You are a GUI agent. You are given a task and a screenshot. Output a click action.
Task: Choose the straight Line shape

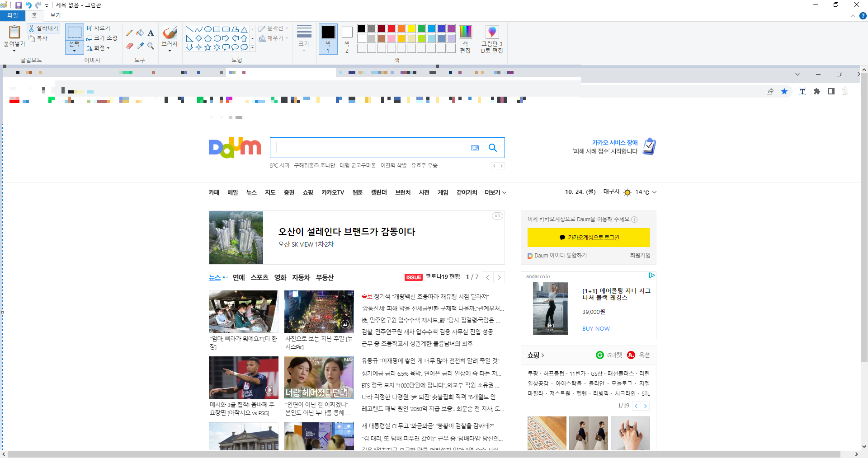189,29
